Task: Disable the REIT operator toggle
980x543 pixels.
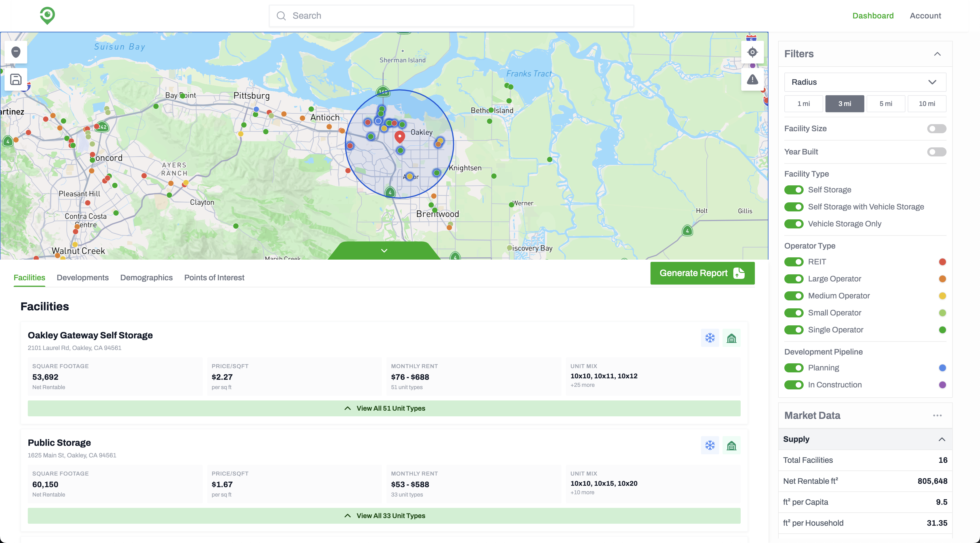Action: click(x=794, y=262)
